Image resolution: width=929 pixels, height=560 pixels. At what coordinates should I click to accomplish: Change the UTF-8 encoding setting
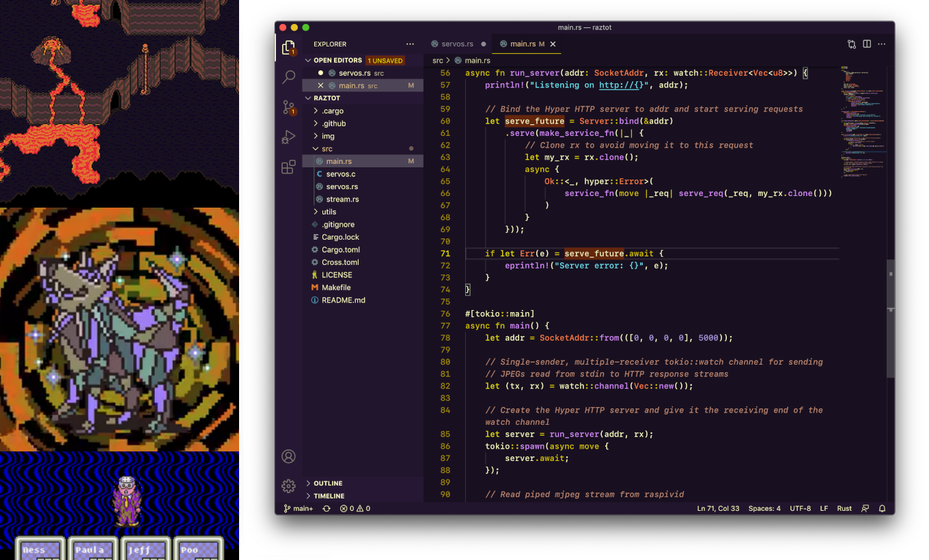point(801,509)
